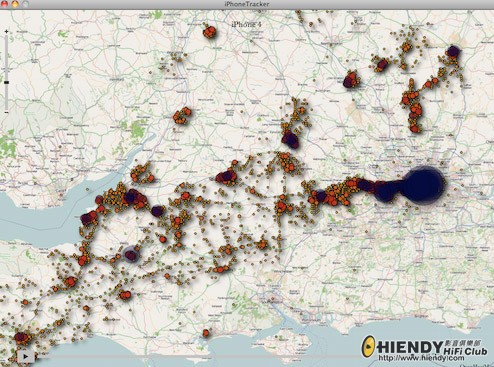
Task: Click the HIENDY HiFi Club logo text
Action: tap(432, 348)
